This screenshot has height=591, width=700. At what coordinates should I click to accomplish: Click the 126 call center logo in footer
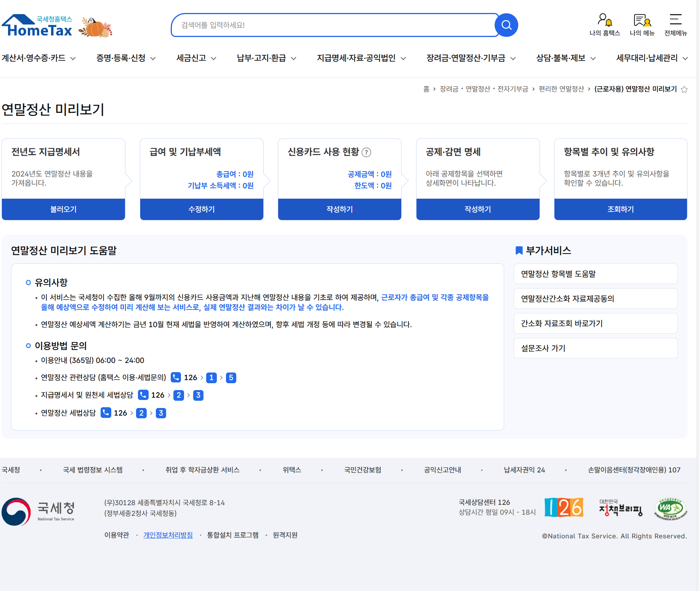(564, 507)
